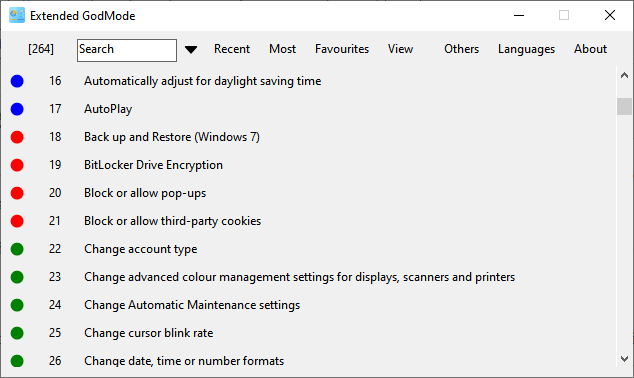Click the green dot beside Change account type
Screen dimensions: 634x378
coord(17,249)
